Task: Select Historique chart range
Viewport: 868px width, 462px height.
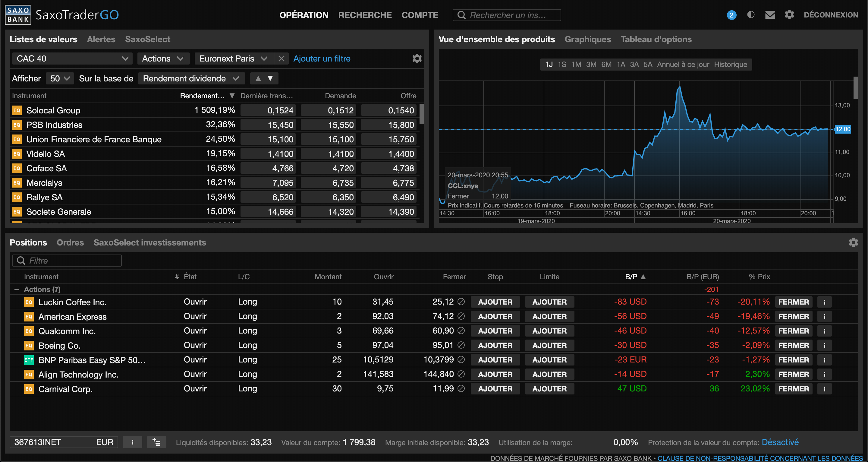Action: click(x=731, y=65)
